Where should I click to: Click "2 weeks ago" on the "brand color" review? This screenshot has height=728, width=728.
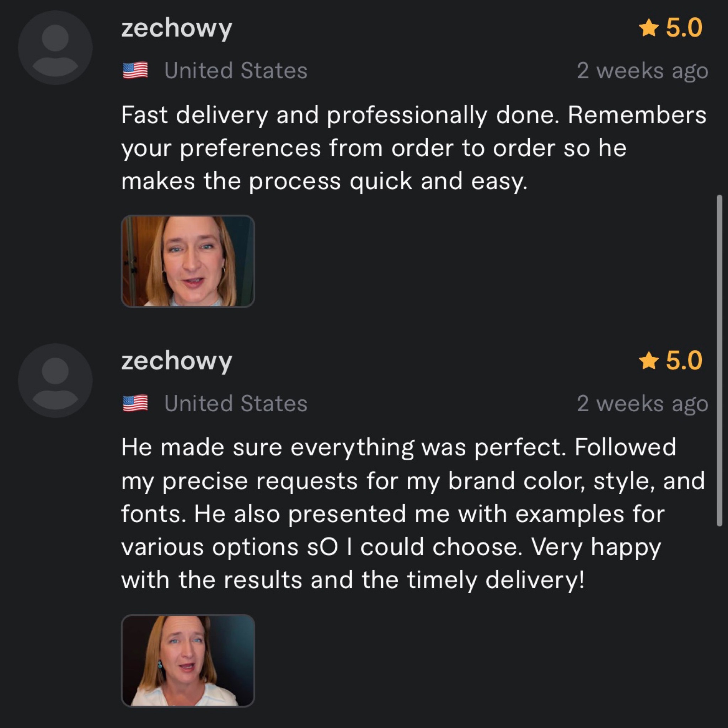tap(642, 403)
